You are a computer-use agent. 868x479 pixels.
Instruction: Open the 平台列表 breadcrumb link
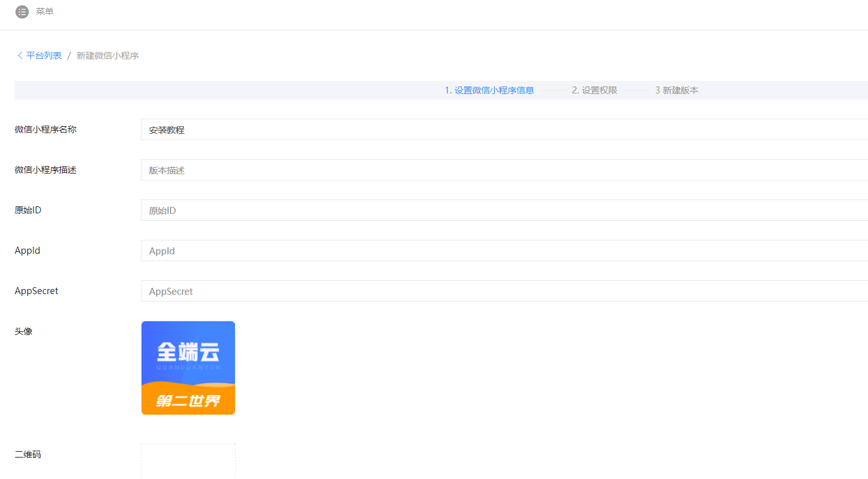44,56
